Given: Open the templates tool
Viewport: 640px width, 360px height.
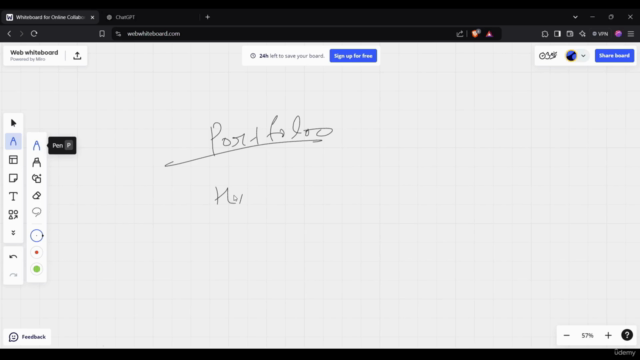Looking at the screenshot, I should tap(13, 160).
